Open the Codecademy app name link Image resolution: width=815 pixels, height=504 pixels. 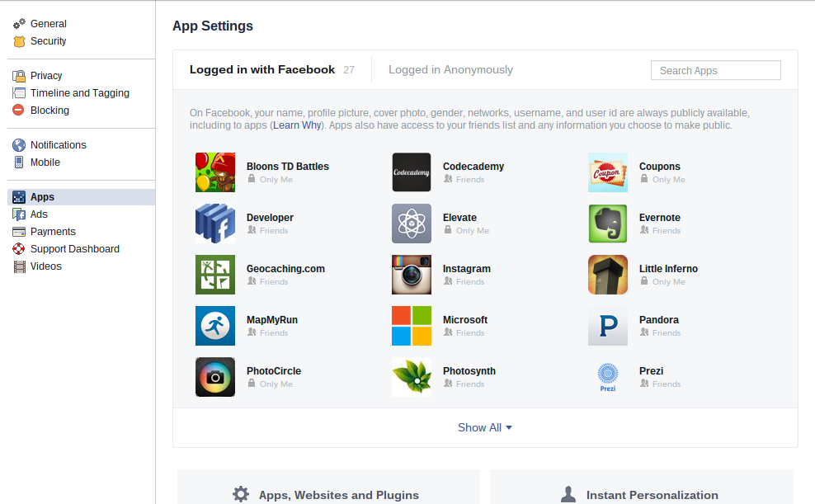pyautogui.click(x=473, y=167)
